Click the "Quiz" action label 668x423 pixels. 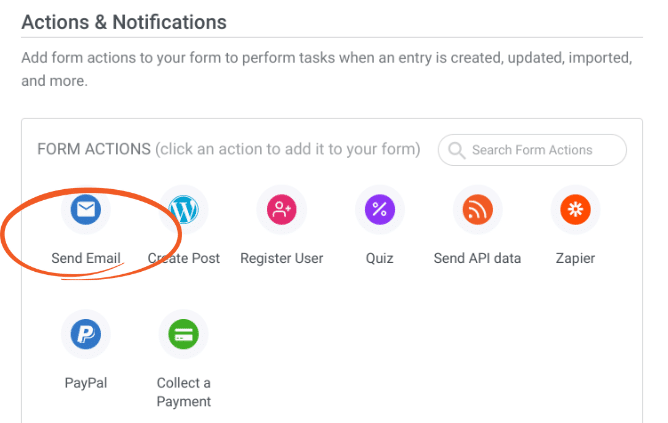380,258
